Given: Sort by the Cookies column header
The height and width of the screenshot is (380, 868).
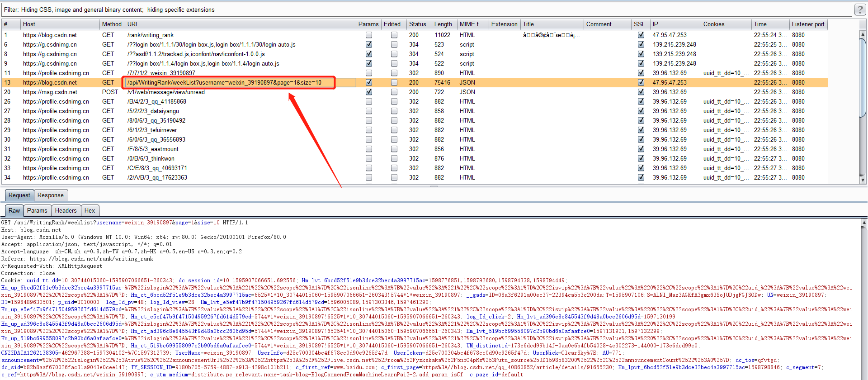Looking at the screenshot, I should point(726,24).
